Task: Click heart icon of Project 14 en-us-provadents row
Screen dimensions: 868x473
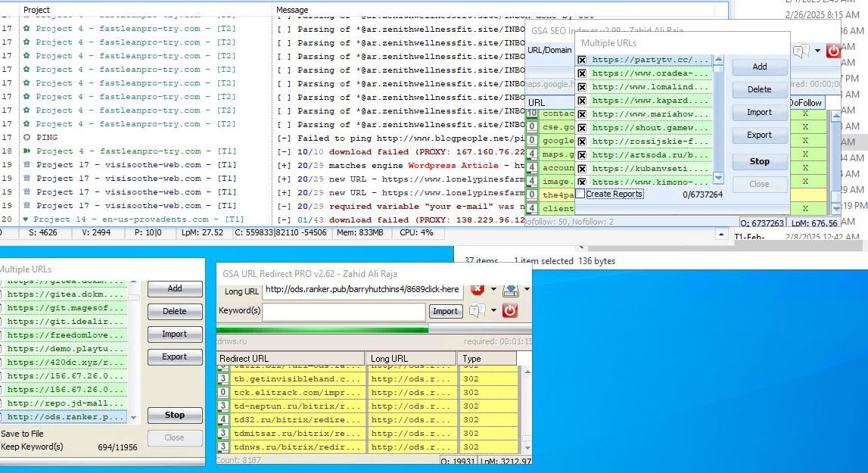Action: (x=26, y=219)
